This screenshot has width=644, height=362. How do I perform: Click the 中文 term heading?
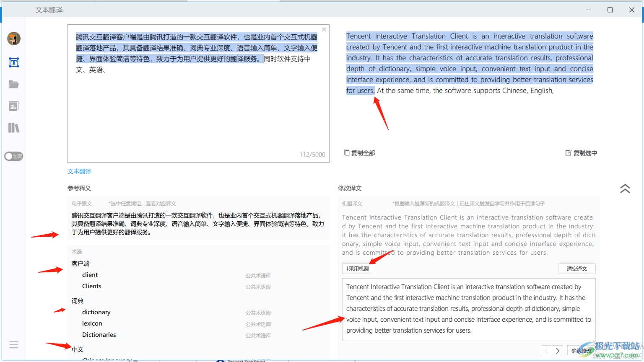[x=78, y=349]
